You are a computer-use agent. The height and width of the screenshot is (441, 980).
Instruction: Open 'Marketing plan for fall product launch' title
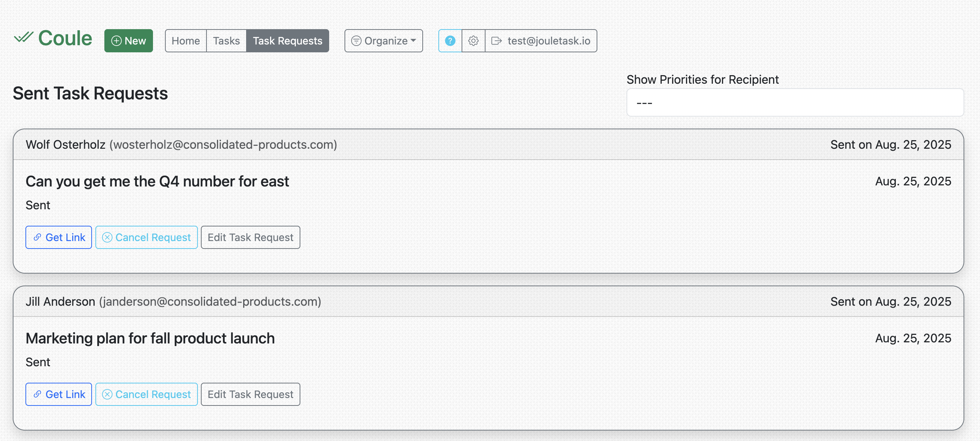(150, 338)
